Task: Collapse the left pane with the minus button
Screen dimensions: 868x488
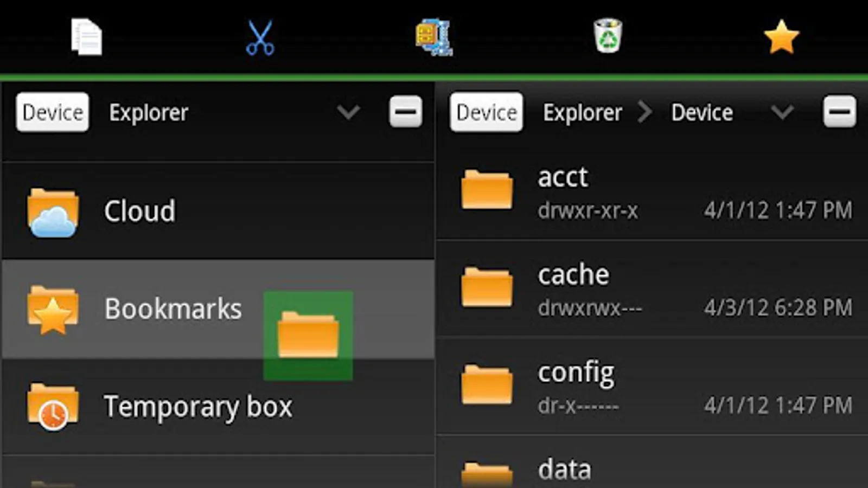Action: point(405,112)
